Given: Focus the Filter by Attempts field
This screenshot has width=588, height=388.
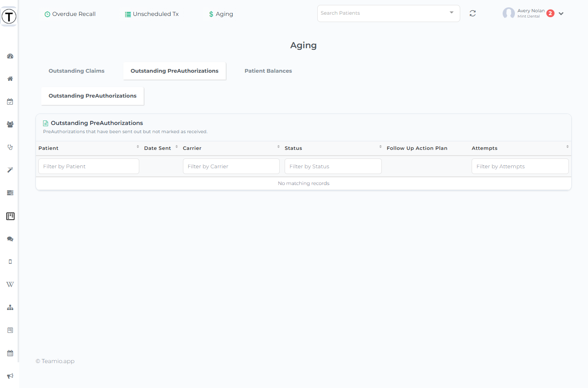Looking at the screenshot, I should [520, 166].
